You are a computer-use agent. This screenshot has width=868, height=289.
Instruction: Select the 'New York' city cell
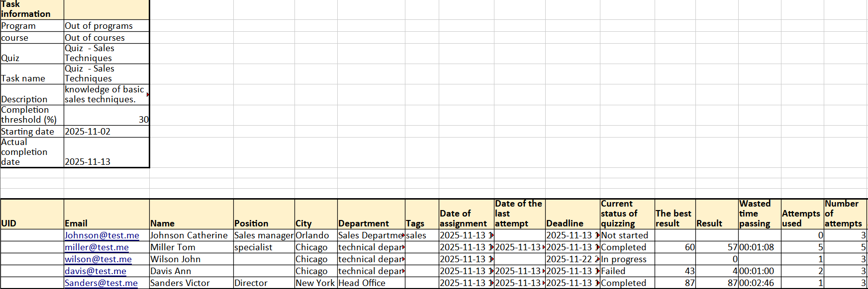coord(315,283)
